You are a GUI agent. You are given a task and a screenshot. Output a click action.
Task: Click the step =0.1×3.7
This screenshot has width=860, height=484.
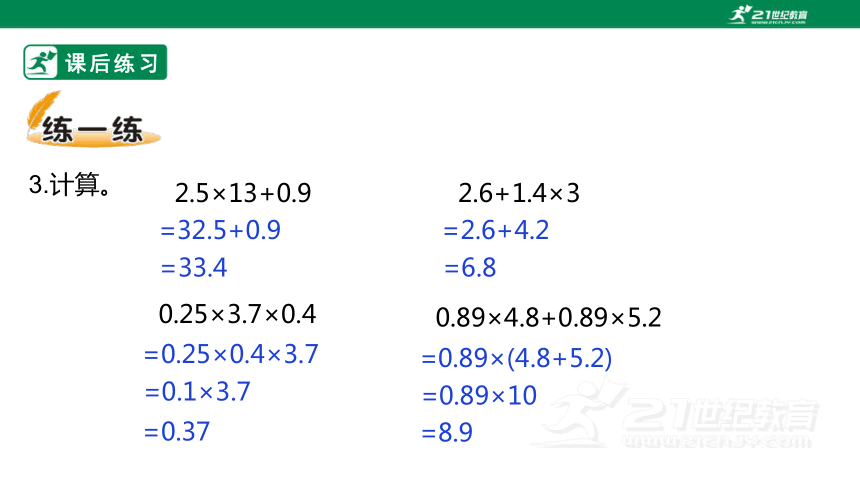[x=197, y=392]
